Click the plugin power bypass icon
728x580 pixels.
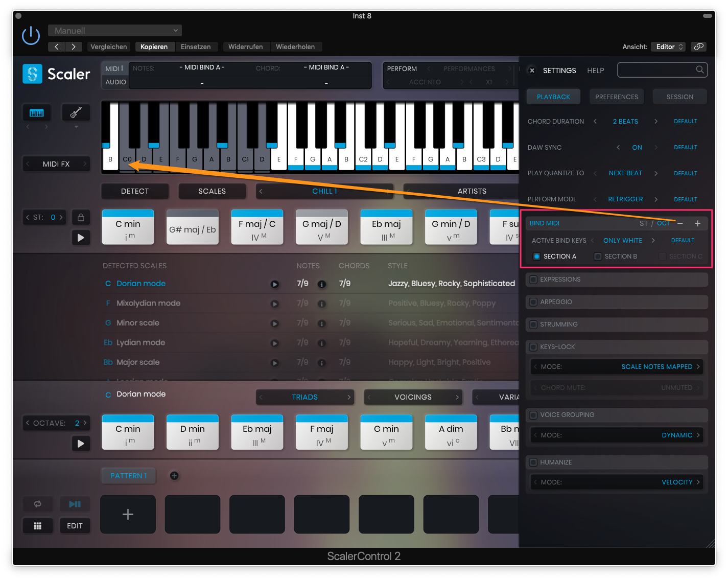(x=31, y=36)
